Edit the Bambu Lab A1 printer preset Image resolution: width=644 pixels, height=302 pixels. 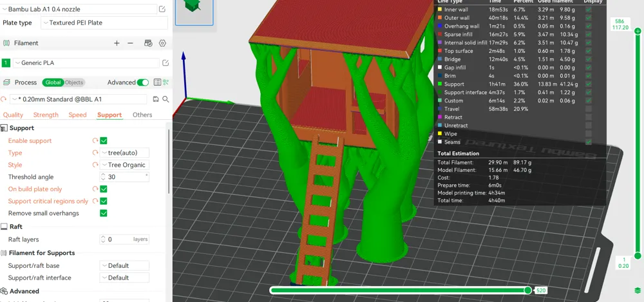click(x=162, y=9)
